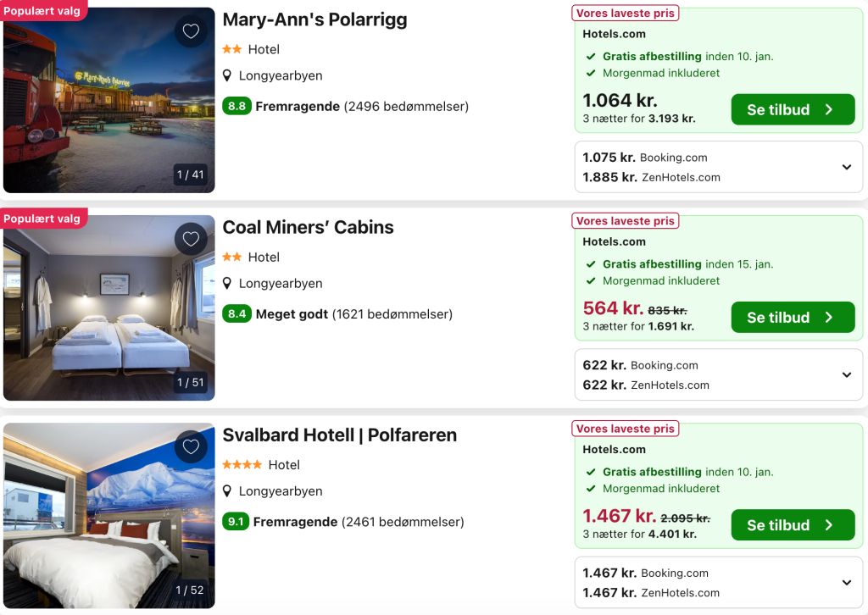Viewport: 868px width, 615px height.
Task: View Se tilbud for Svalbard Hotell Polfareren
Action: pyautogui.click(x=793, y=525)
